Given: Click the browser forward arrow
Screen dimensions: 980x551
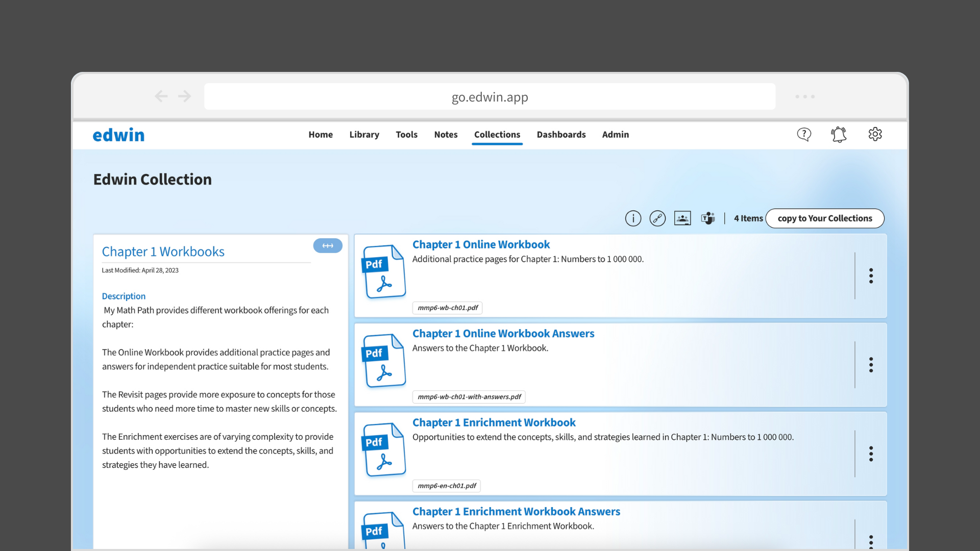Looking at the screenshot, I should [x=185, y=96].
